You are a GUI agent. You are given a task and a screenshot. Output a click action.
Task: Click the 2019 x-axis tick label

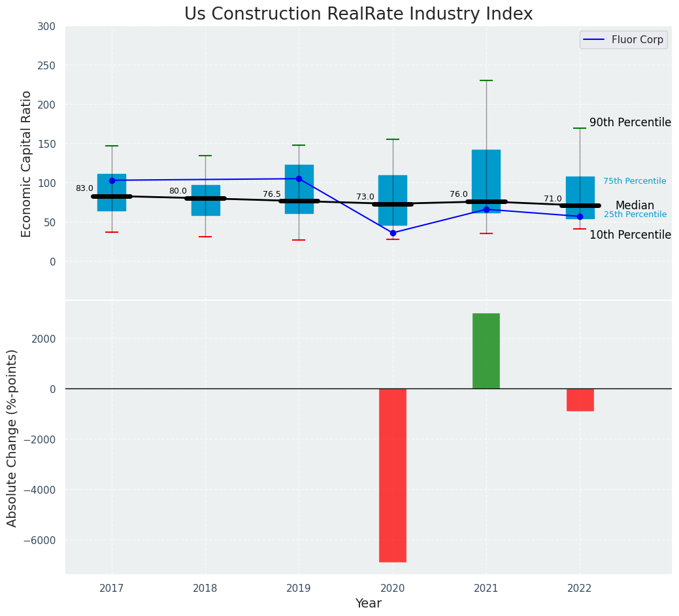point(299,589)
